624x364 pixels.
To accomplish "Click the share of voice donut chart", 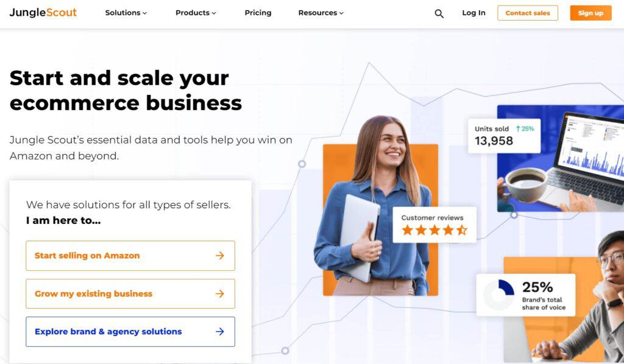I will (x=499, y=295).
